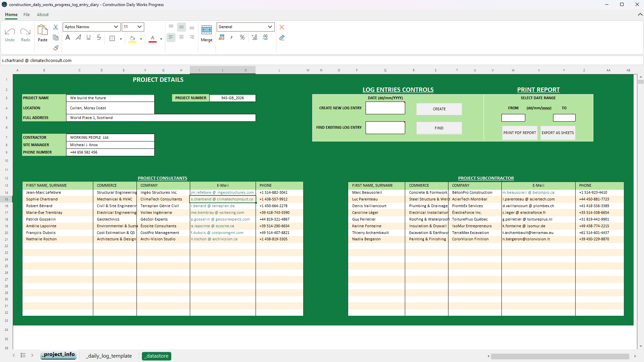644x362 pixels.
Task: Switch to the _daily_log_template sheet tab
Action: pos(109,356)
